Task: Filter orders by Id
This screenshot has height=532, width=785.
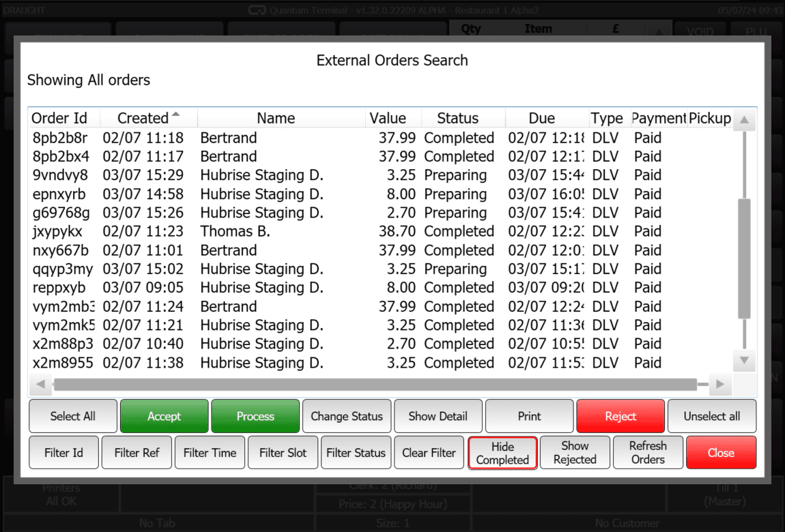Action: [x=63, y=452]
